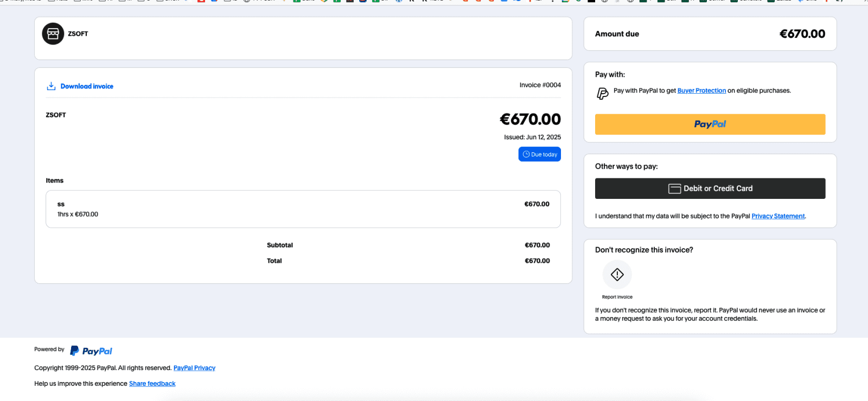Click the ss item €670.00 amount
Image resolution: width=868 pixels, height=401 pixels.
pyautogui.click(x=537, y=204)
